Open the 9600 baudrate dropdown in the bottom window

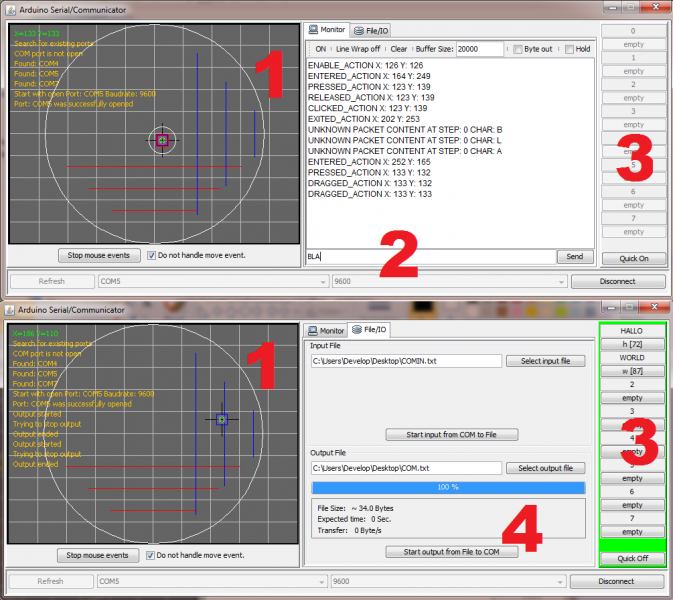point(449,581)
